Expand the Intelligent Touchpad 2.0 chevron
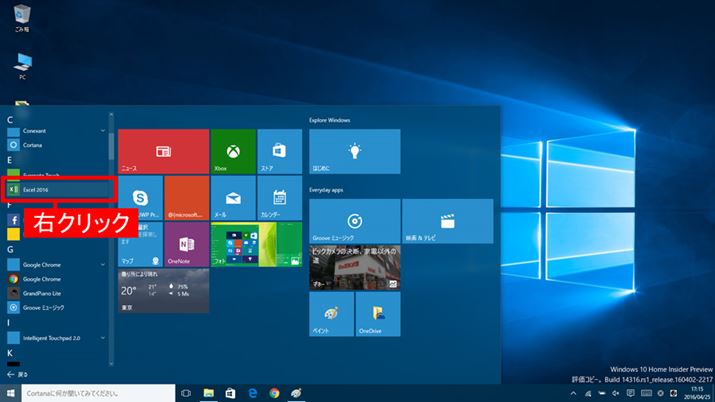This screenshot has height=402, width=715. click(103, 338)
